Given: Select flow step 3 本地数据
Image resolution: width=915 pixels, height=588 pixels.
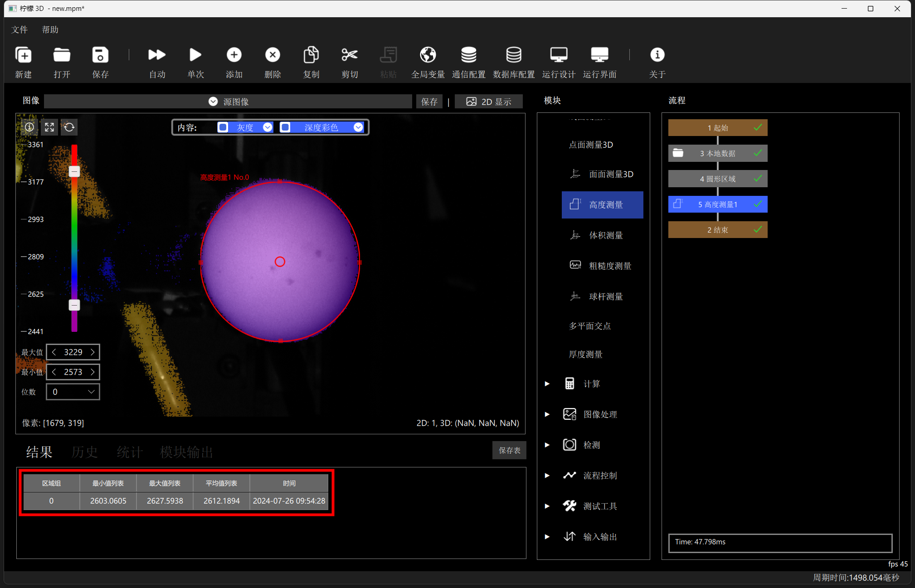Looking at the screenshot, I should pyautogui.click(x=718, y=153).
